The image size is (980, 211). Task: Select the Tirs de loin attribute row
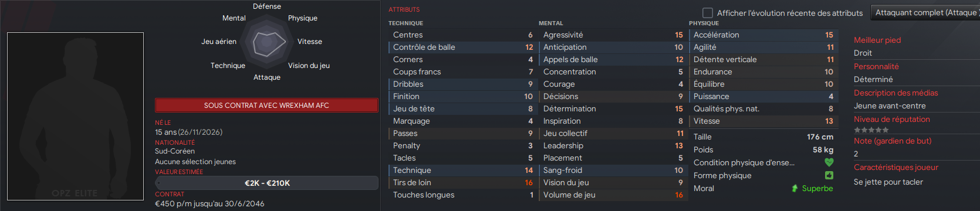click(x=462, y=182)
